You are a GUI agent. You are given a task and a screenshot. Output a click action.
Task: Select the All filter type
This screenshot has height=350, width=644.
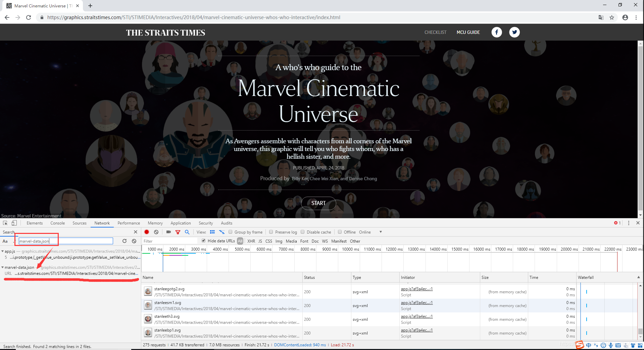click(240, 241)
